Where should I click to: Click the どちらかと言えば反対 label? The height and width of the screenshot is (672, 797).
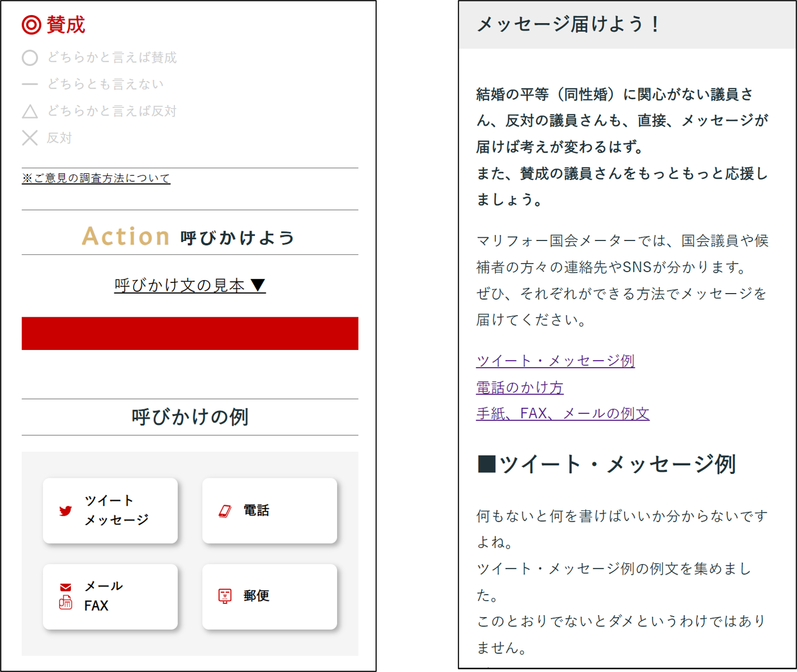pos(112,111)
